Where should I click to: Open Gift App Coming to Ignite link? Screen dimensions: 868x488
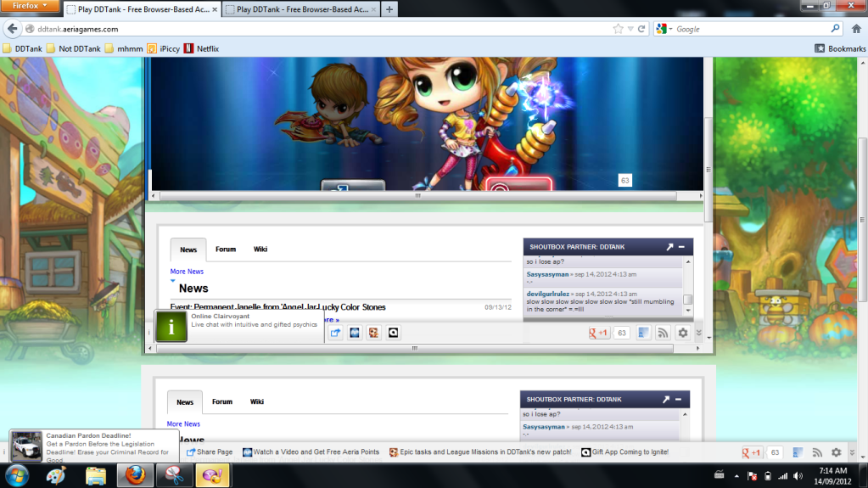(625, 452)
